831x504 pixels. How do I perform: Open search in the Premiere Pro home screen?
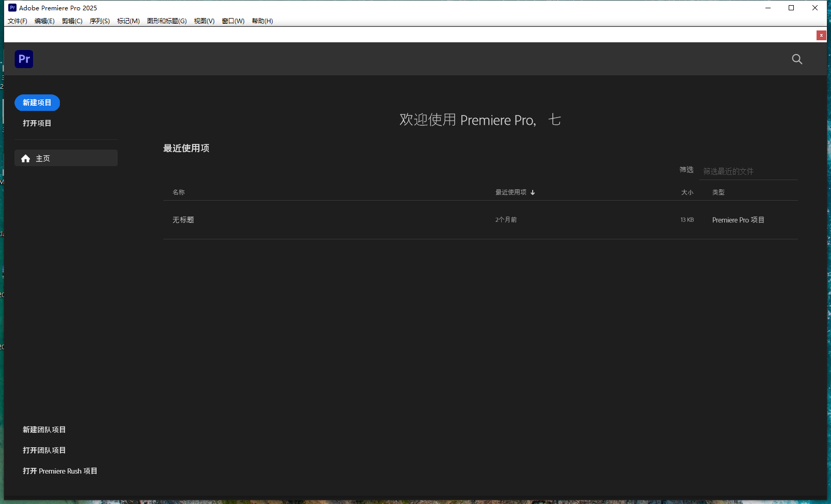[796, 59]
